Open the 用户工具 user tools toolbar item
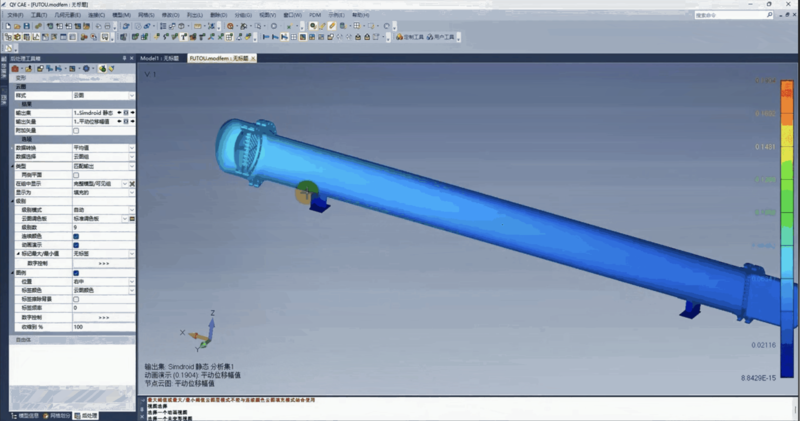800x421 pixels. tap(446, 37)
